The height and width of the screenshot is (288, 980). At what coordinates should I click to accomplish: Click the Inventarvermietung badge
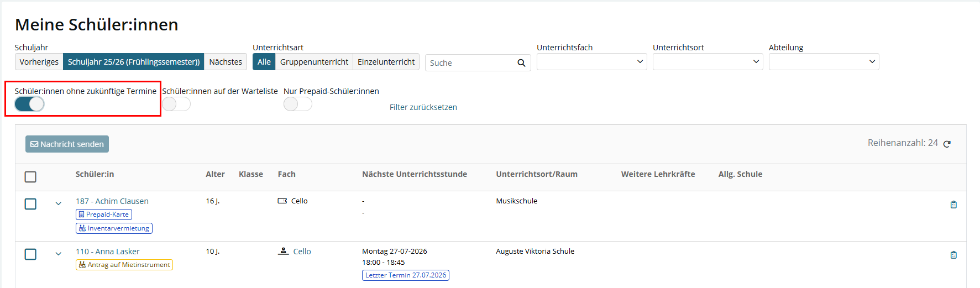pyautogui.click(x=114, y=228)
